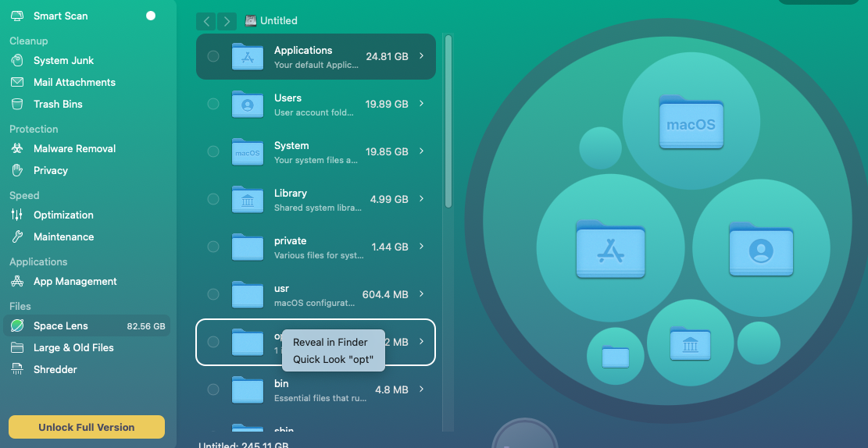
Task: Click the System size 19.85 GB
Action: pos(387,151)
